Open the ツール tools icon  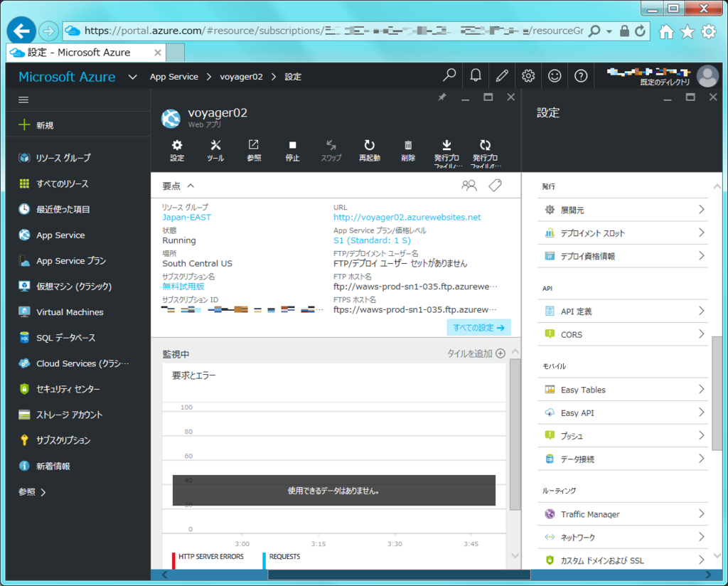215,151
